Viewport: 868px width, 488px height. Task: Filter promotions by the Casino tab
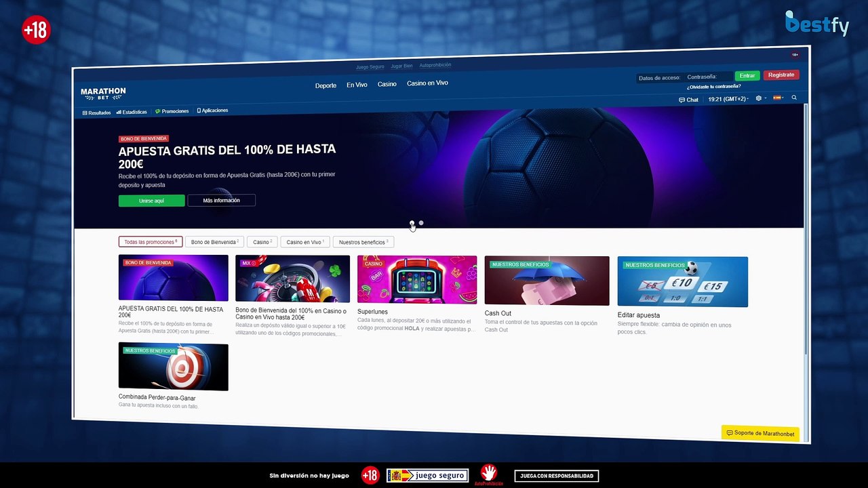(262, 242)
